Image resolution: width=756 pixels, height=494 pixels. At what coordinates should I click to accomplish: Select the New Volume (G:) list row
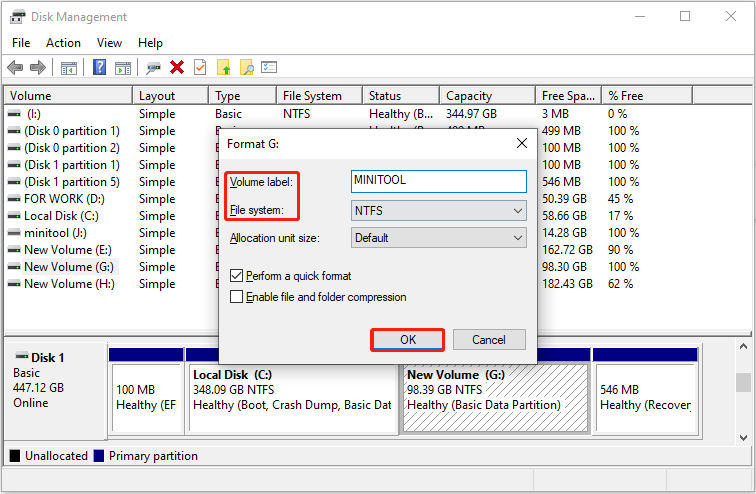click(68, 267)
